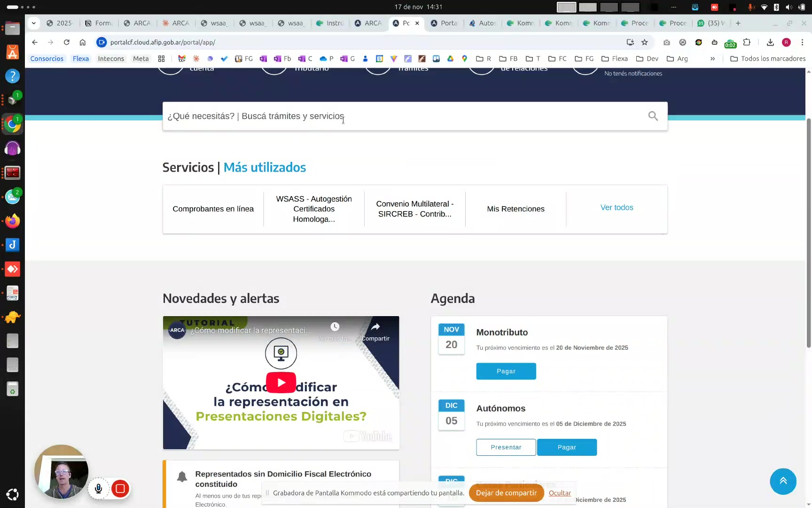
Task: Open the Dev bookmark folder
Action: 647,59
